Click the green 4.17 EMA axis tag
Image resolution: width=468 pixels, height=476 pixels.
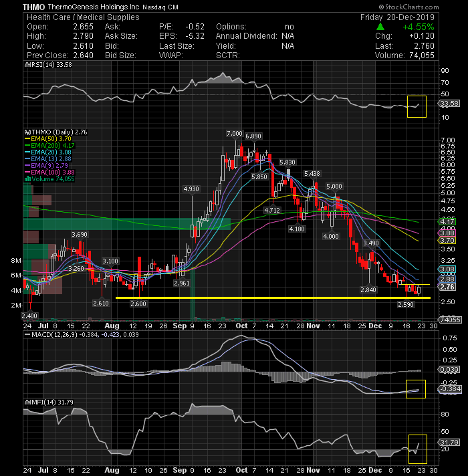448,222
